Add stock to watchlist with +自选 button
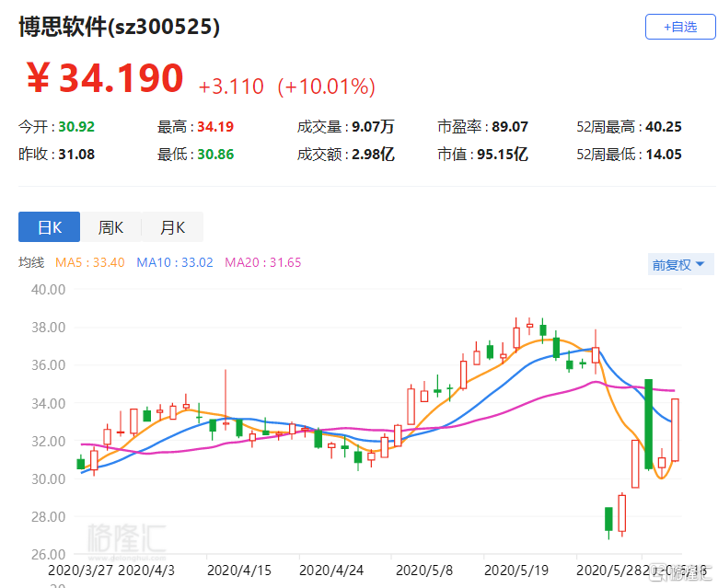The width and height of the screenshot is (718, 588). (680, 27)
